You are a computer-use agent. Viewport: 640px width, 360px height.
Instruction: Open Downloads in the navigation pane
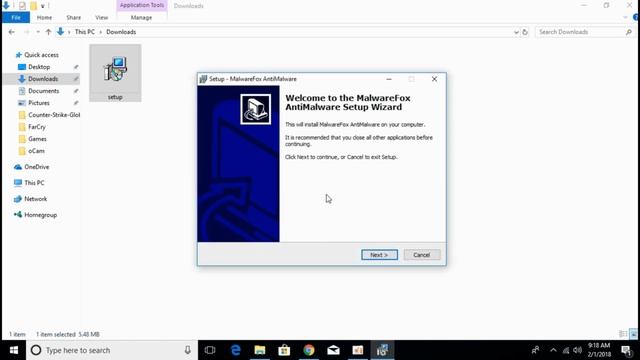tap(43, 79)
